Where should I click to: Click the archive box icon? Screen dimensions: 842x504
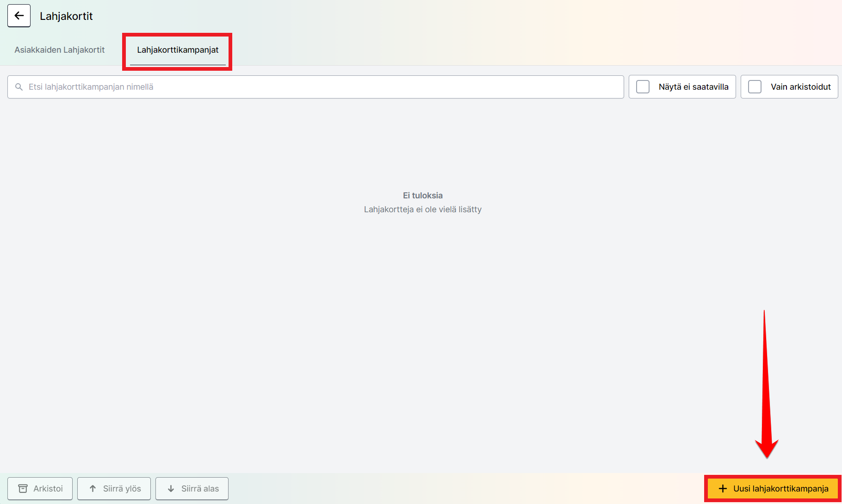[x=23, y=489]
